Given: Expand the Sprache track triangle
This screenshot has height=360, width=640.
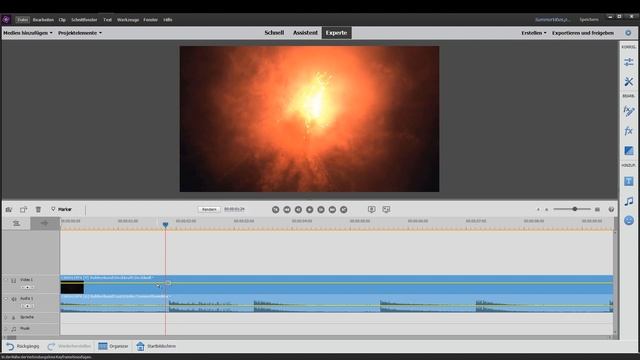Looking at the screenshot, I should pos(6,317).
